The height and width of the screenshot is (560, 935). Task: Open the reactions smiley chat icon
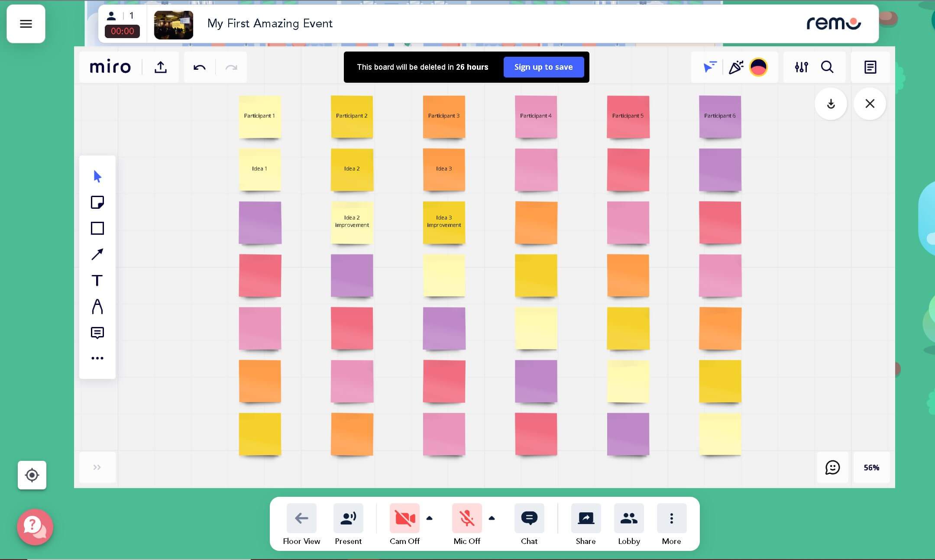[x=832, y=468]
